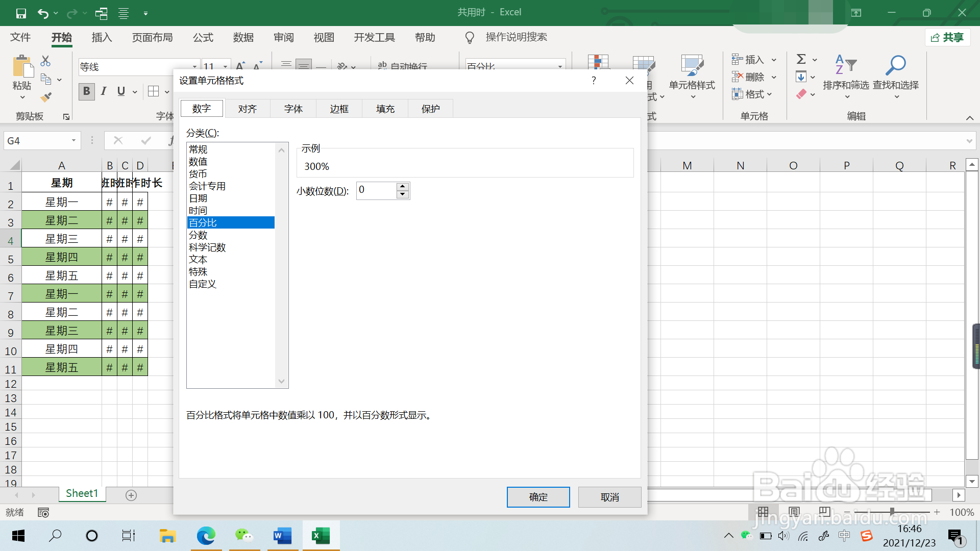The height and width of the screenshot is (551, 980).
Task: Click the zoom slider in status bar
Action: coord(892,512)
